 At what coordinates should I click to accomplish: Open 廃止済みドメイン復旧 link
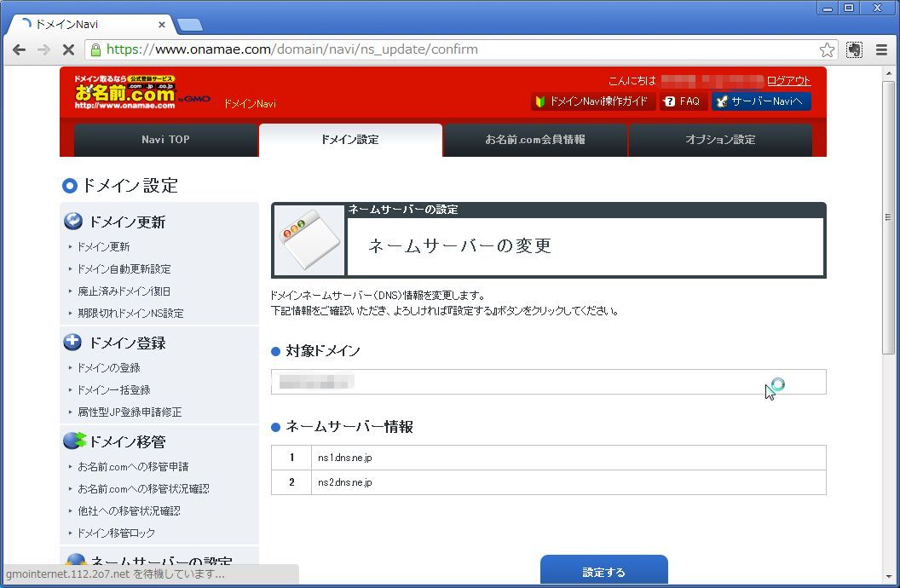coord(124,291)
